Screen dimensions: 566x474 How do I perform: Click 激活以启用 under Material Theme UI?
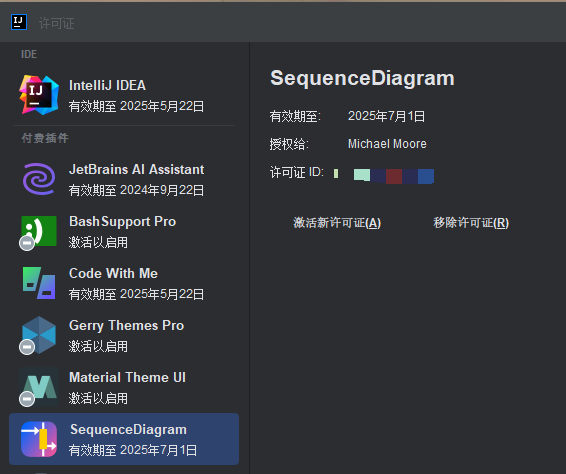pyautogui.click(x=98, y=398)
